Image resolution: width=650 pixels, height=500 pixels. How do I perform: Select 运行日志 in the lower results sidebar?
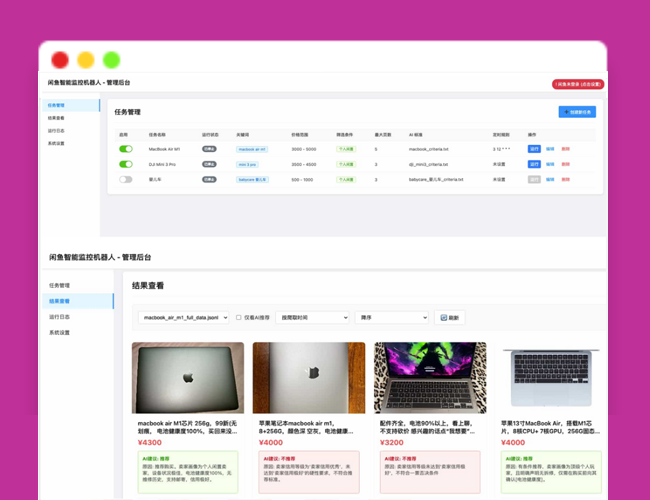pyautogui.click(x=61, y=316)
